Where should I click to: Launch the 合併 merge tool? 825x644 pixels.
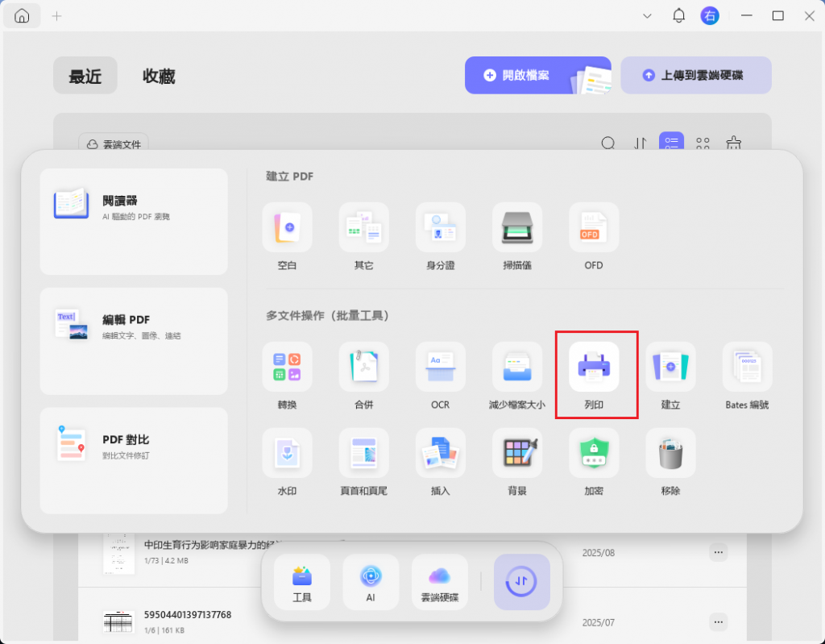363,376
